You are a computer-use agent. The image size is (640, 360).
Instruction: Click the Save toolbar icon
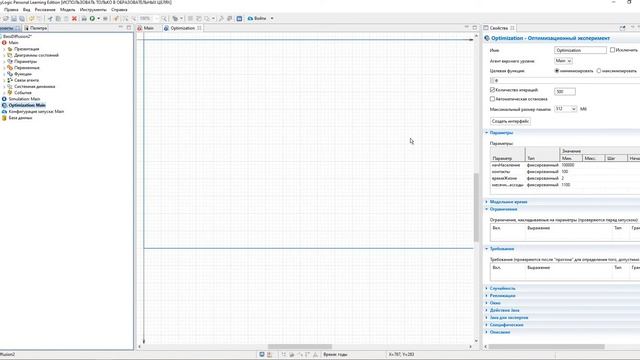14,18
